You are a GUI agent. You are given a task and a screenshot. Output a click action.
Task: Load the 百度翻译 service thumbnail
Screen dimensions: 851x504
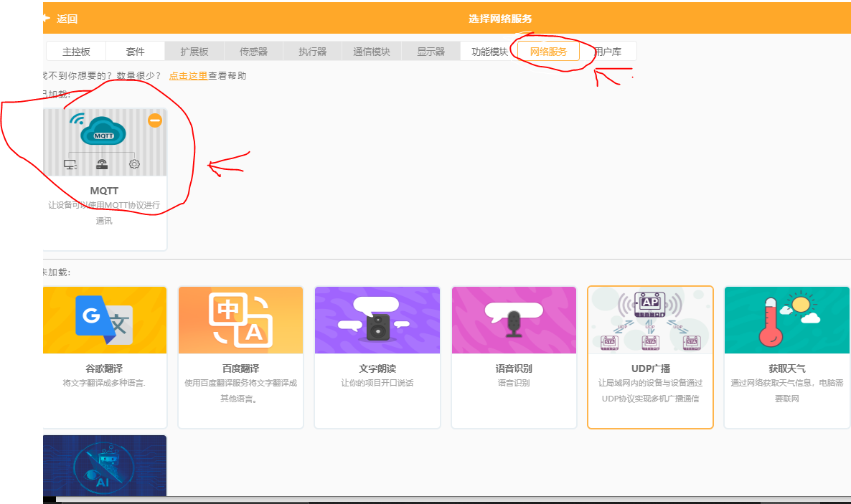241,320
